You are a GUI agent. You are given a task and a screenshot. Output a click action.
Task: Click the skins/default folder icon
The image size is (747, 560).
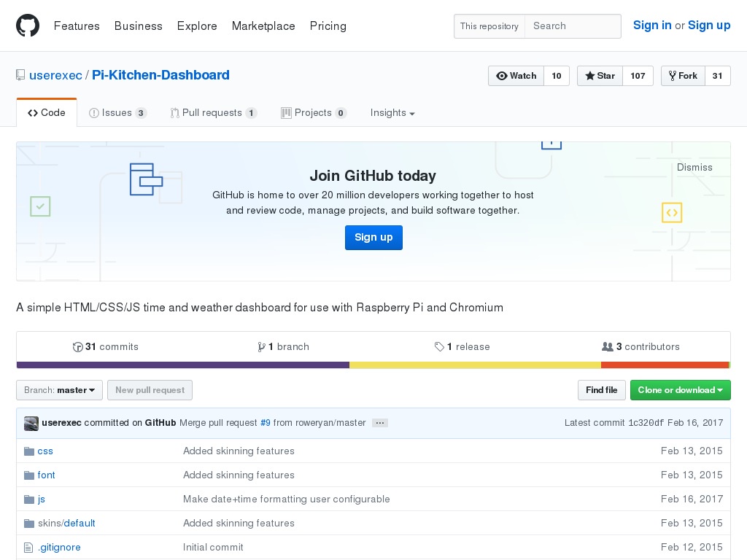coord(29,524)
